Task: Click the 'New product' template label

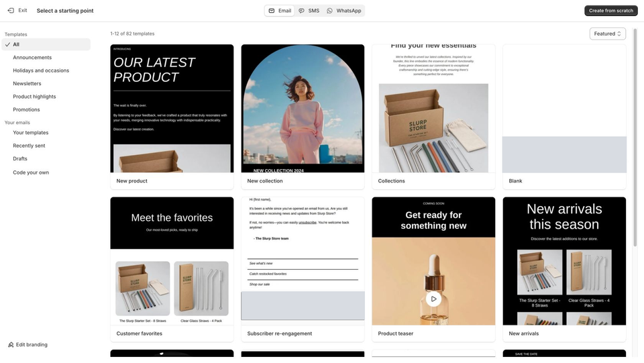Action: (x=131, y=180)
